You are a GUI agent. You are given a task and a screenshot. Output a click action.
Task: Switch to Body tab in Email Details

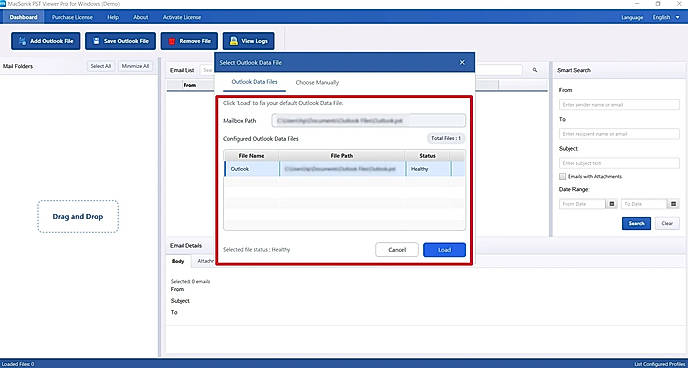(x=178, y=261)
